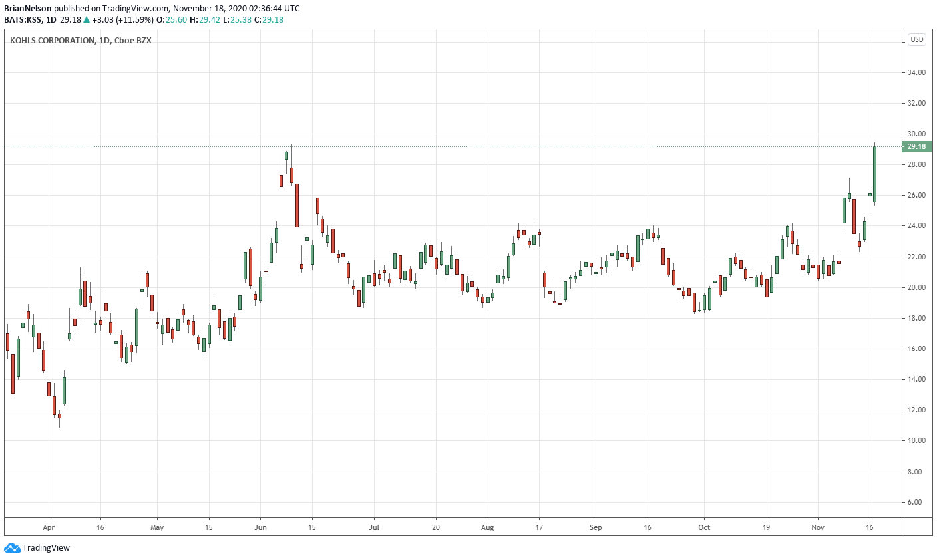
Task: Click the 20.00 price axis label
Action: 916,287
